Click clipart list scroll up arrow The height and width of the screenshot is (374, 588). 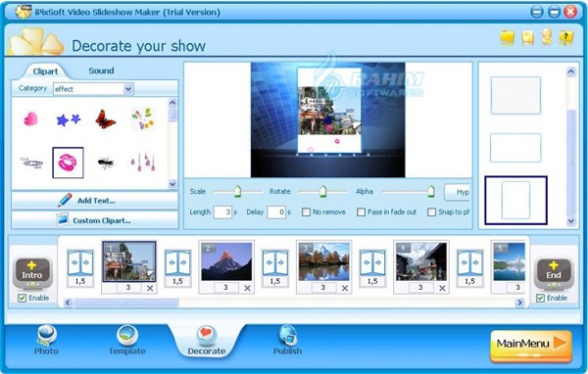(x=172, y=102)
